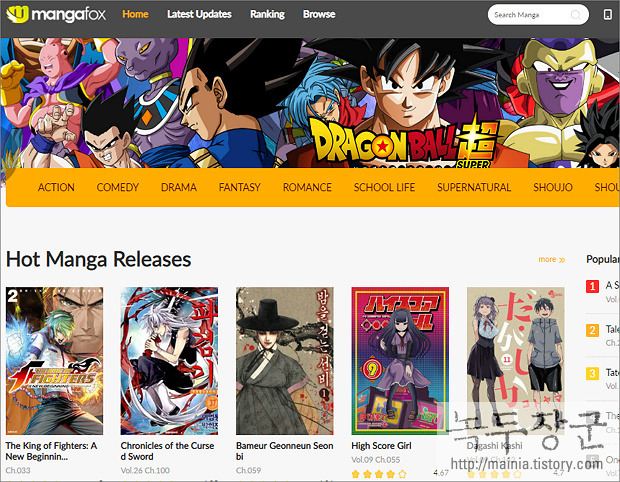Open High Score Girl cover image

[400, 359]
